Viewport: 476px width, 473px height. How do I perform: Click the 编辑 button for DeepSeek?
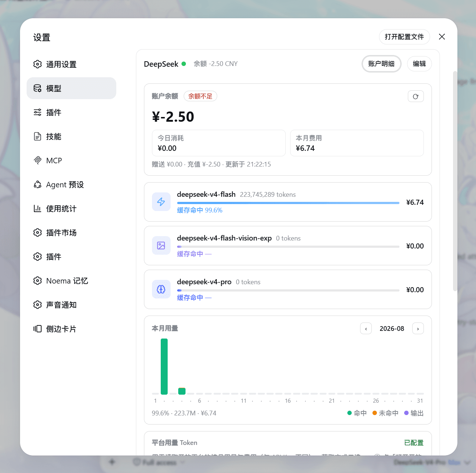point(419,64)
